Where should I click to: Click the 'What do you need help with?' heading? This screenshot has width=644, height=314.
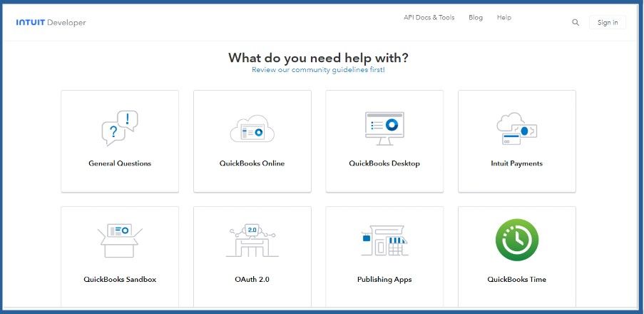coord(318,58)
